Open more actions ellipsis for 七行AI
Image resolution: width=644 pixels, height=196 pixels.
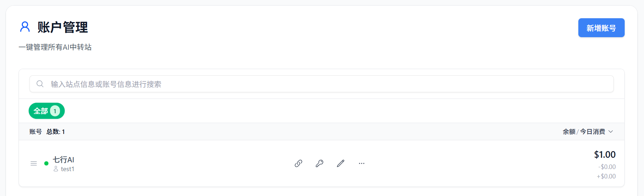coord(362,163)
